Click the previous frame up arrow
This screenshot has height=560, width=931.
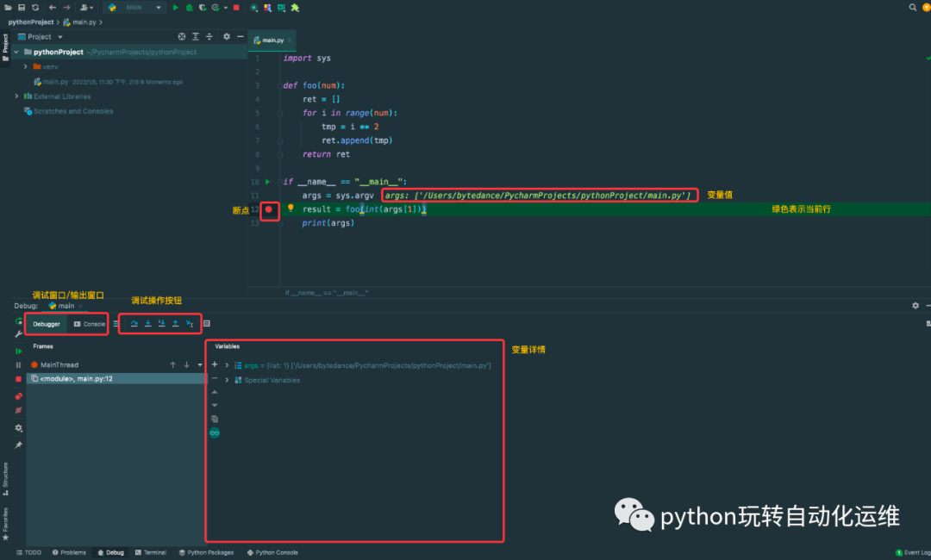[x=172, y=364]
